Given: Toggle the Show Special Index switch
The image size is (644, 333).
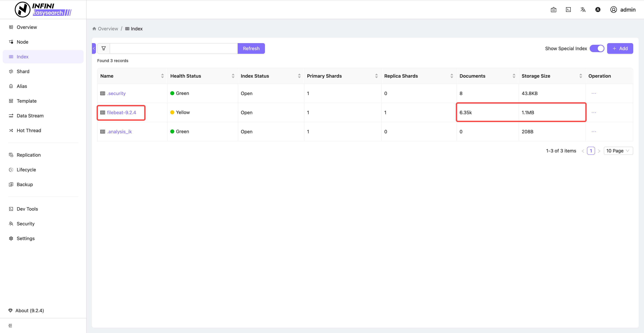Looking at the screenshot, I should tap(597, 48).
